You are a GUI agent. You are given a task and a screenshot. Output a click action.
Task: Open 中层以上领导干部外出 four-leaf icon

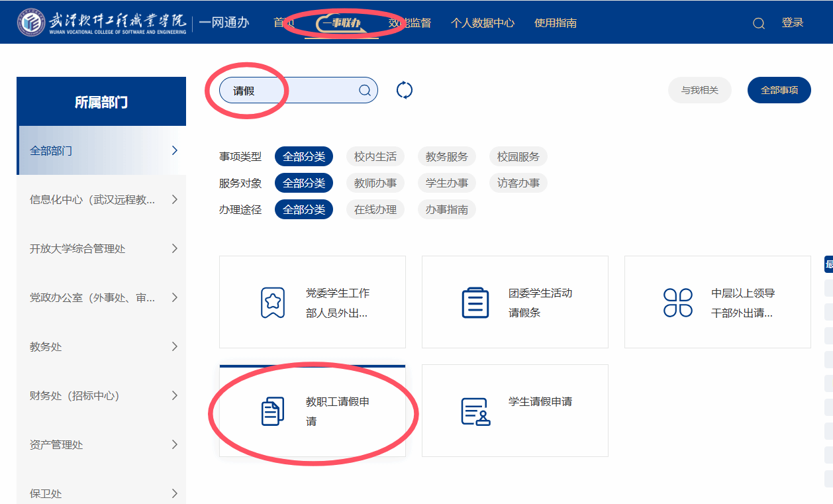(677, 303)
